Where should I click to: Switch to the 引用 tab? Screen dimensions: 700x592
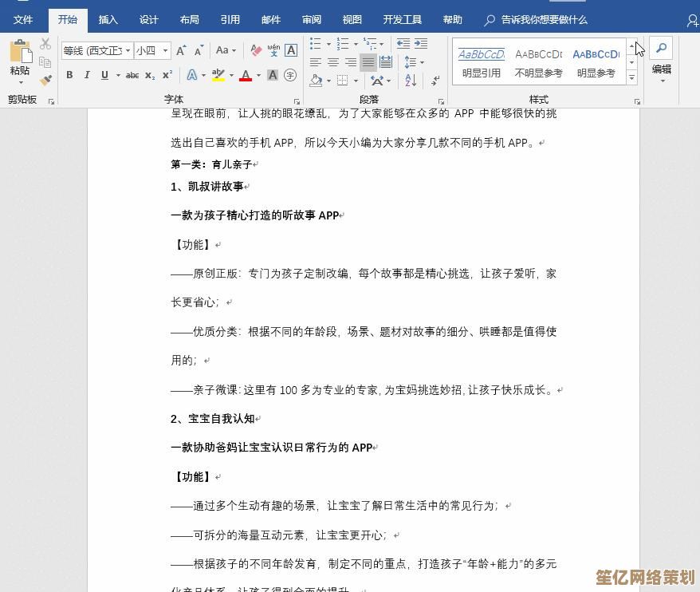point(230,20)
